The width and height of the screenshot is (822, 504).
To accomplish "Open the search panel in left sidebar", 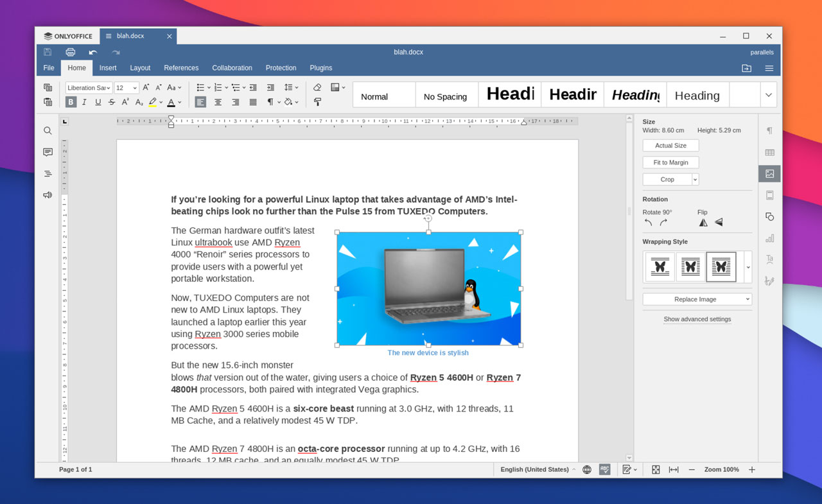I will tap(48, 130).
